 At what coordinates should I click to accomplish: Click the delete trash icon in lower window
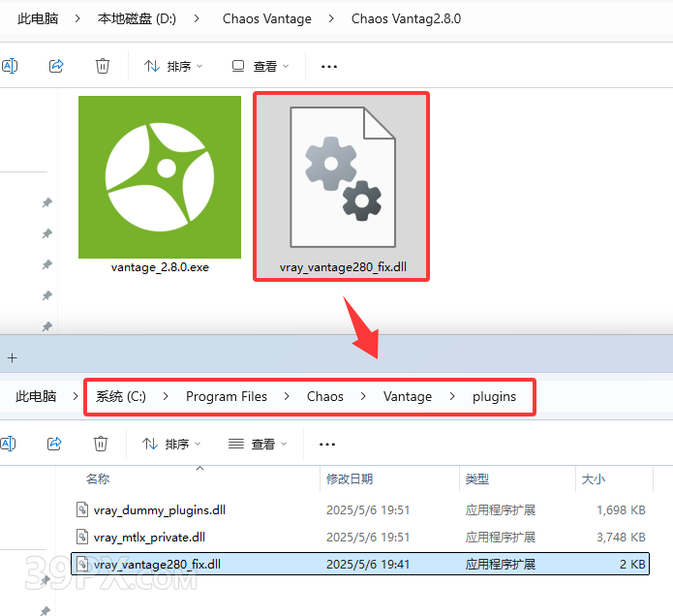(x=101, y=444)
